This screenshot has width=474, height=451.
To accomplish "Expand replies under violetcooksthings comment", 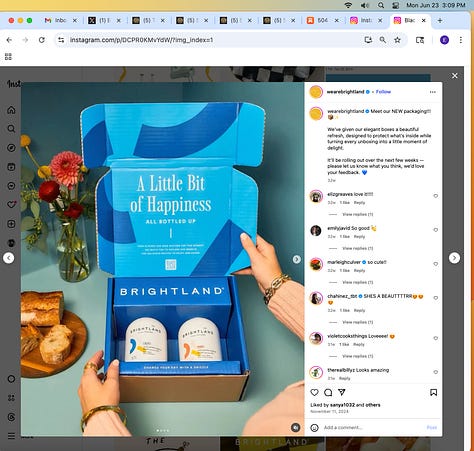I will (357, 356).
